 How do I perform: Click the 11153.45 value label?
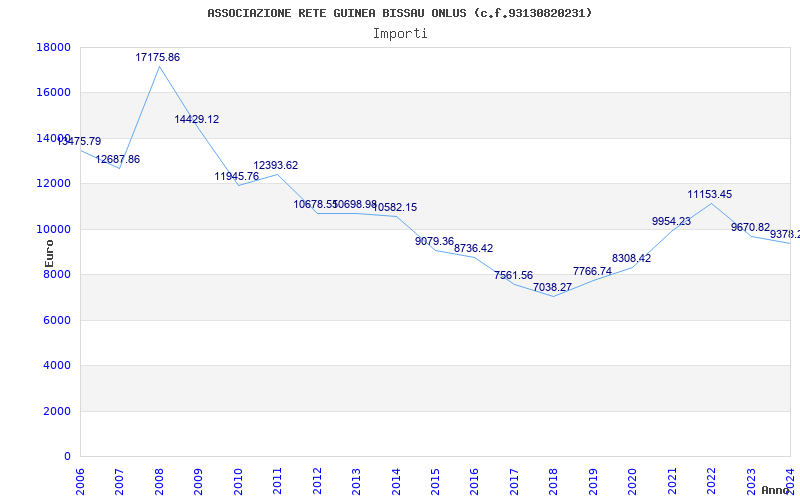pyautogui.click(x=710, y=194)
